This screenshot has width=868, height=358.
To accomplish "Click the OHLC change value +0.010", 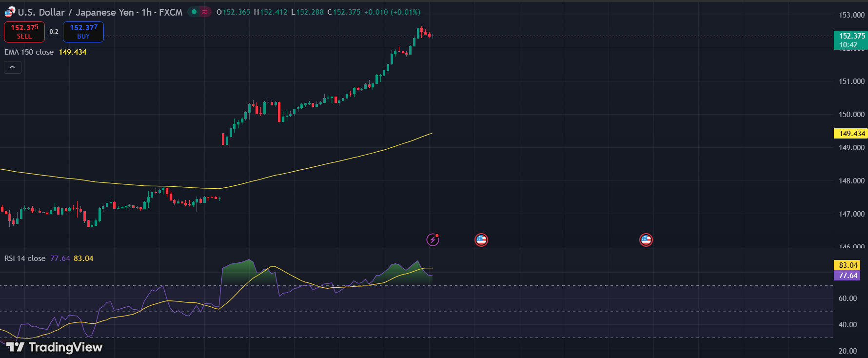I will click(376, 12).
